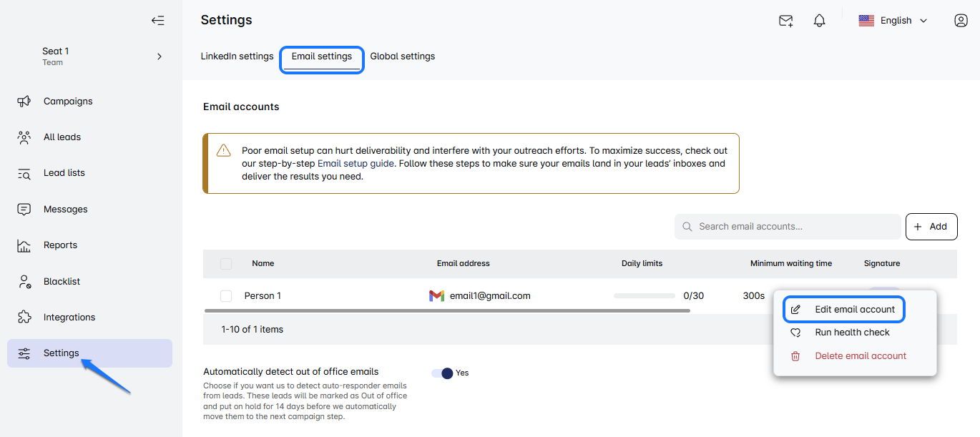Open Integrations puzzle icon
This screenshot has width=980, height=437.
[24, 317]
